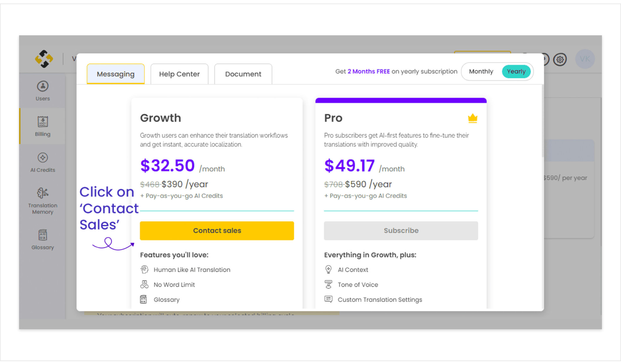
Task: Switch to the Messaging tab
Action: 116,74
